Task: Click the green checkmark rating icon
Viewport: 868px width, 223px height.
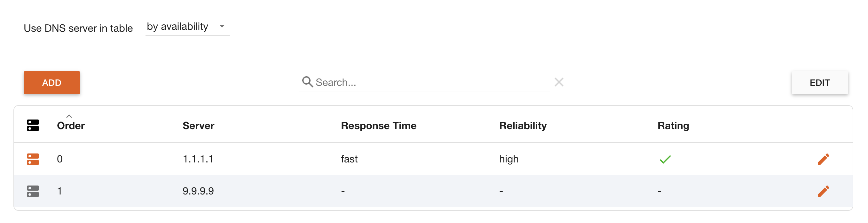Action: 665,159
